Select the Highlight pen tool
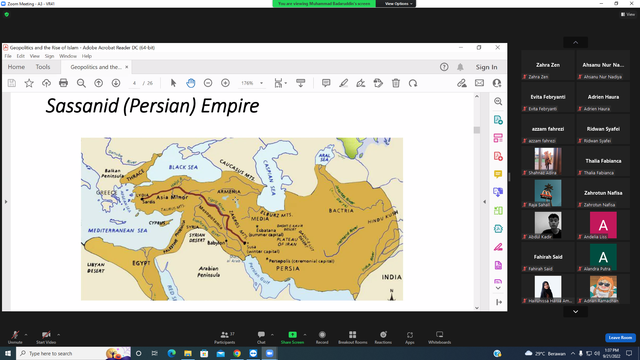The image size is (640, 360). pyautogui.click(x=343, y=83)
